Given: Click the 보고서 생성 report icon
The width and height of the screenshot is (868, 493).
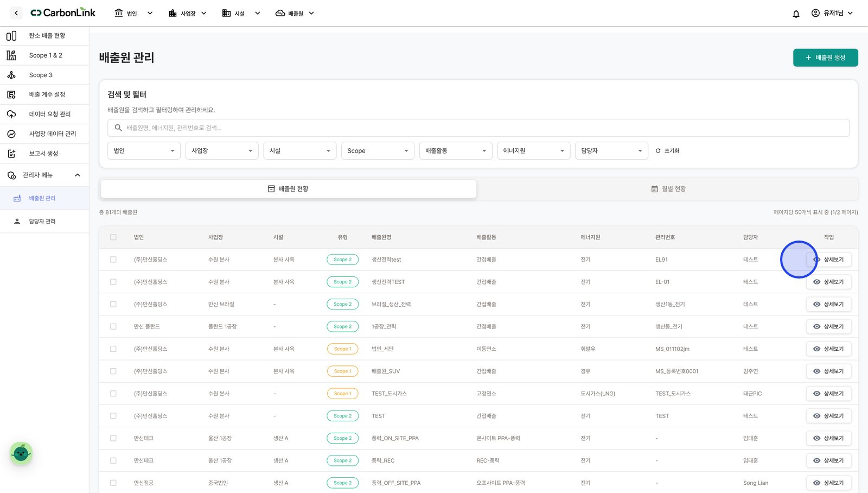Looking at the screenshot, I should click(x=11, y=154).
